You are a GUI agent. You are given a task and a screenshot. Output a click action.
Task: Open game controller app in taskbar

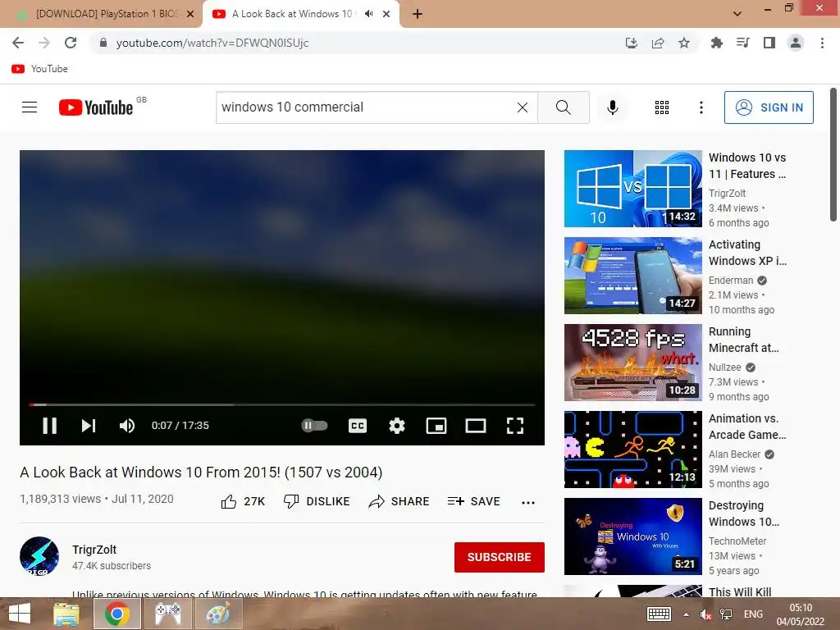click(x=168, y=614)
